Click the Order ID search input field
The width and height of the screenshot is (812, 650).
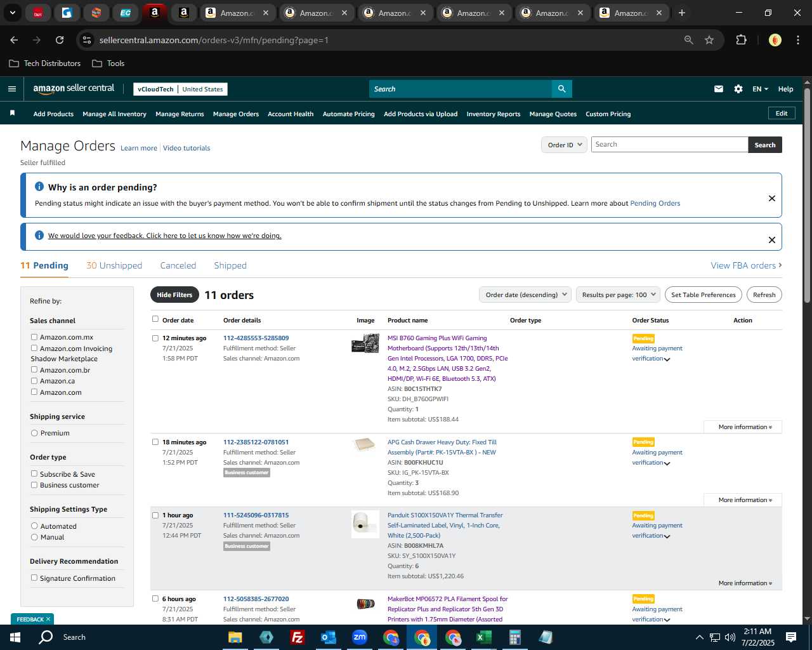[x=669, y=145]
